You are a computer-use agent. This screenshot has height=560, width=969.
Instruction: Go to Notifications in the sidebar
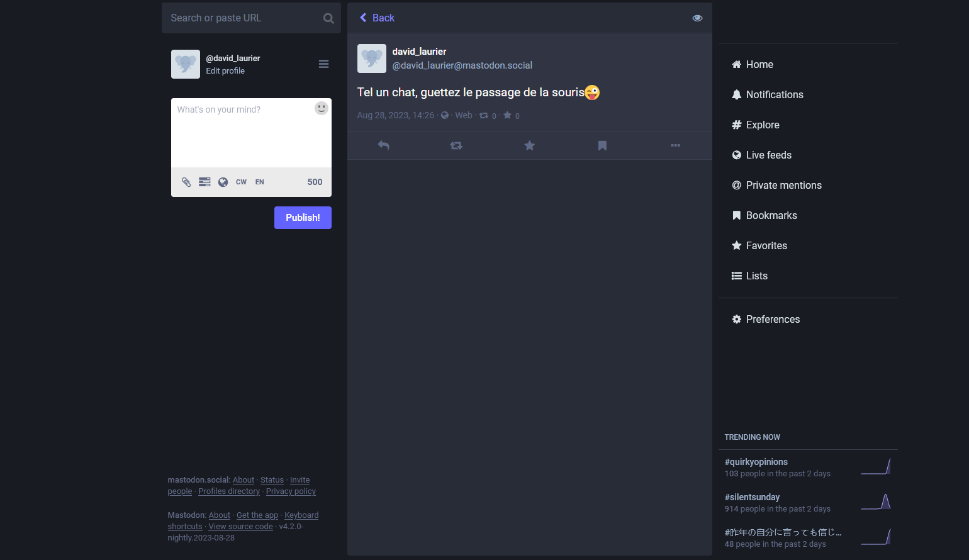click(x=774, y=94)
